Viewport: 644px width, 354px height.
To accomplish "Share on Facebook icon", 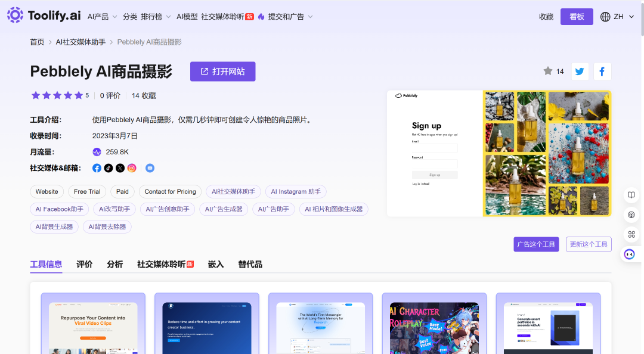I will click(x=602, y=72).
